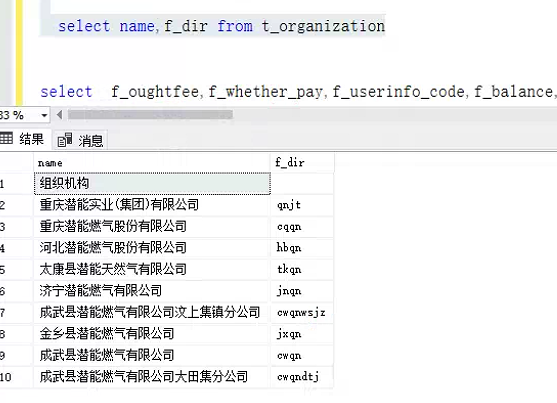The width and height of the screenshot is (557, 403).
Task: Open the zoom percentage dropdown
Action: click(44, 115)
